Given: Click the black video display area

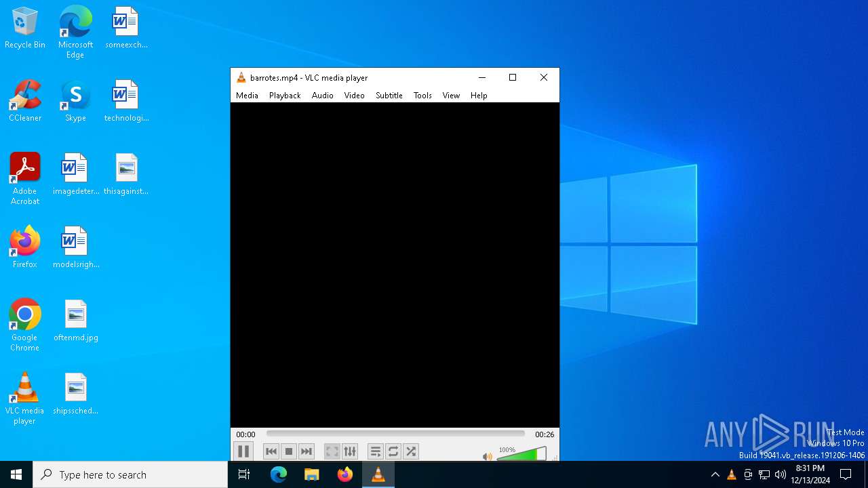Looking at the screenshot, I should [x=395, y=265].
